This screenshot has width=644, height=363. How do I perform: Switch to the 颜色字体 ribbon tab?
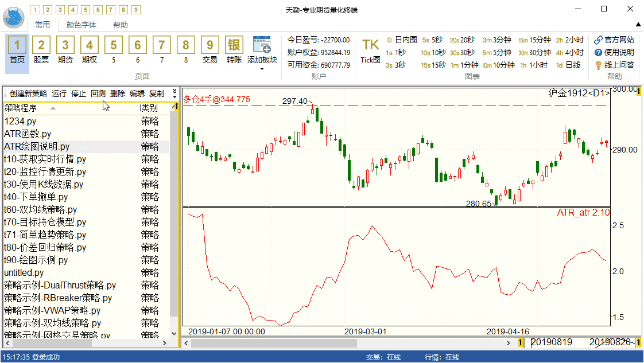[x=82, y=25]
